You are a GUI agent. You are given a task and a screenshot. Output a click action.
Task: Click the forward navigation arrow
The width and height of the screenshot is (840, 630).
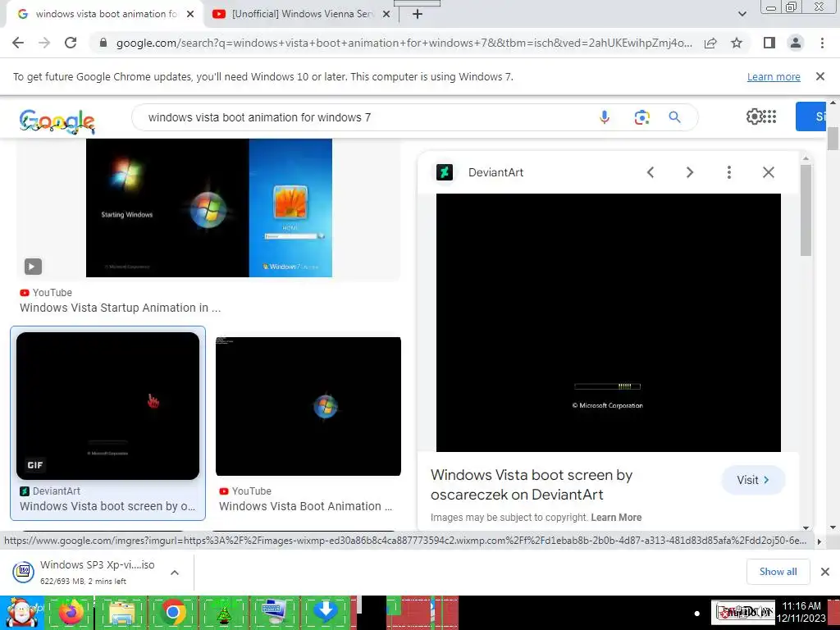[44, 43]
